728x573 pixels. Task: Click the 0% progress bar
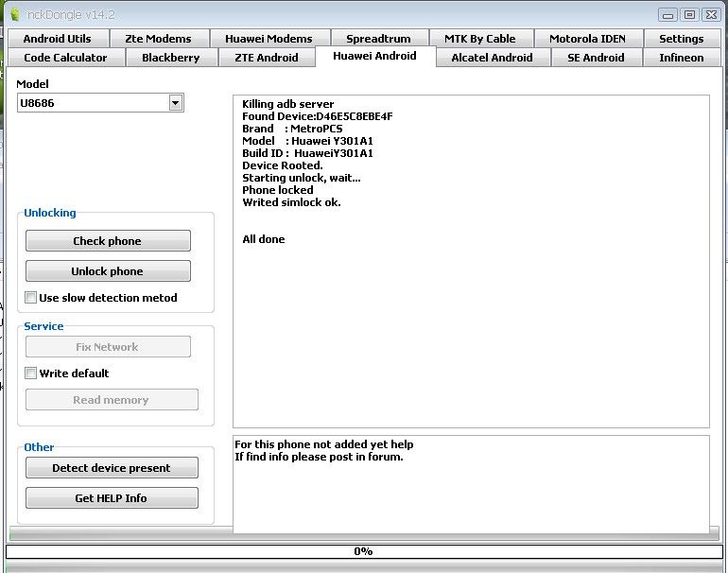point(363,551)
